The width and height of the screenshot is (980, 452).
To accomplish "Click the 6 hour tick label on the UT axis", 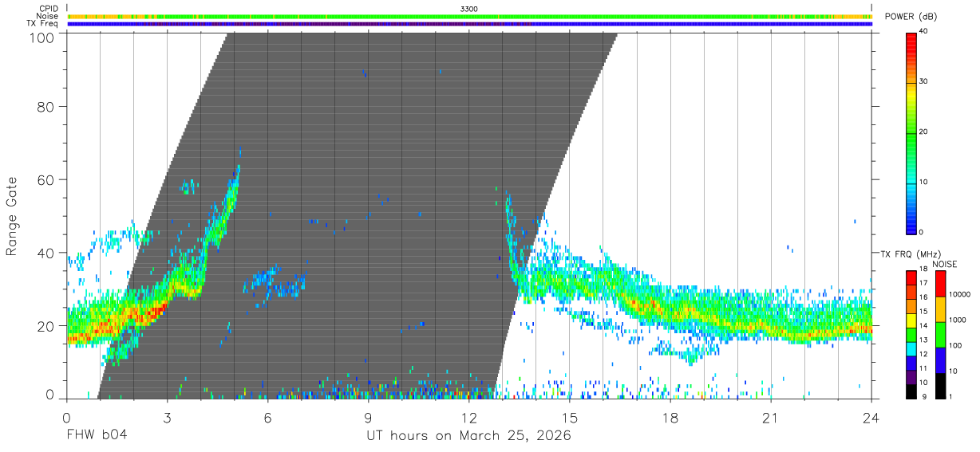I will pos(267,418).
